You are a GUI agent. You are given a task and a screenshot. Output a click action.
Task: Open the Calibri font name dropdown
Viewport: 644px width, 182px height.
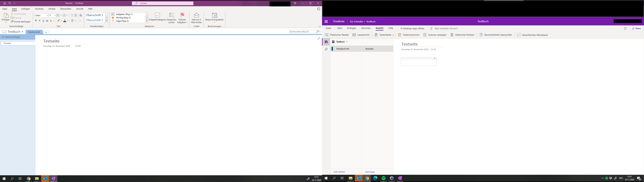[47, 15]
